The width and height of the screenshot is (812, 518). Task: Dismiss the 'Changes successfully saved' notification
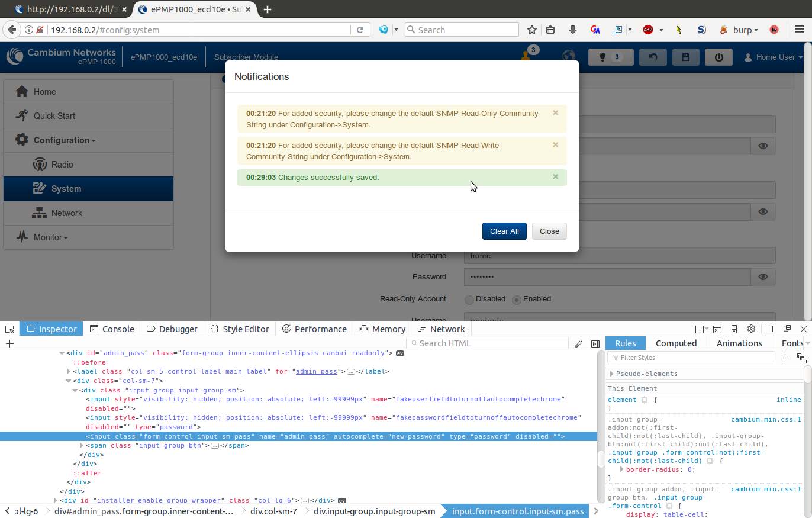[x=555, y=176]
